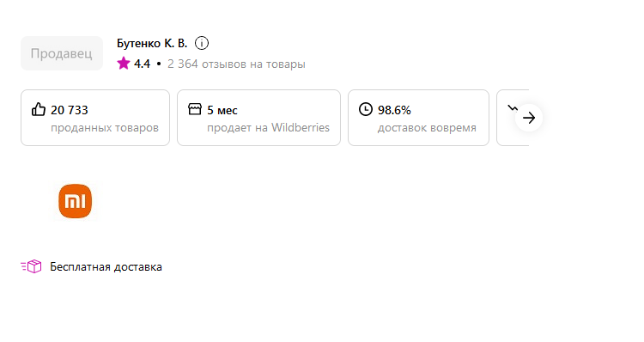Click the Xiaomi Mi brand logo
644x342 pixels.
click(76, 201)
